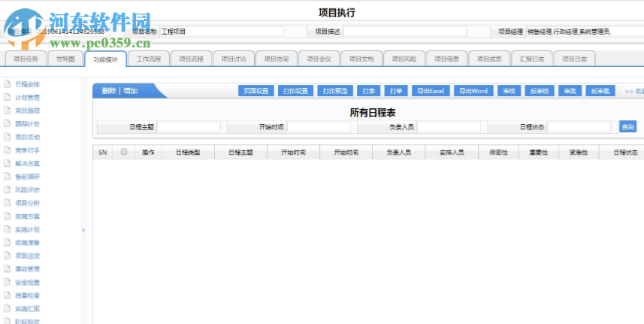This screenshot has height=324, width=644.
Task: Click the 安排人员 column header
Action: (x=452, y=153)
